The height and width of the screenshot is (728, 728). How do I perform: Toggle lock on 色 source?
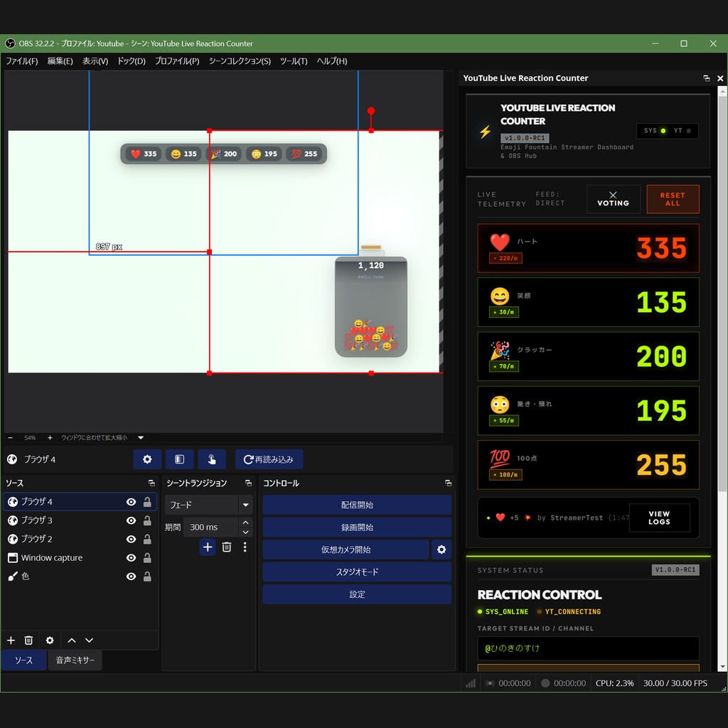click(147, 576)
